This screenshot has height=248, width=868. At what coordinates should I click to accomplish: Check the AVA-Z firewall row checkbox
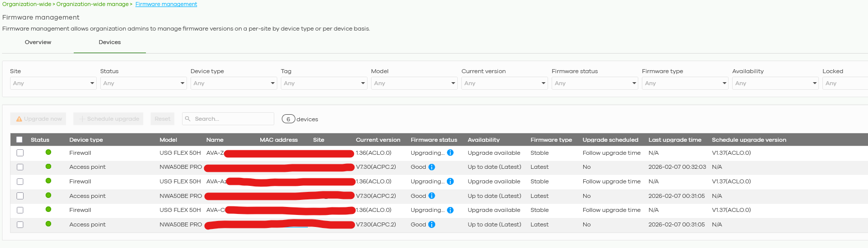pyautogui.click(x=20, y=153)
